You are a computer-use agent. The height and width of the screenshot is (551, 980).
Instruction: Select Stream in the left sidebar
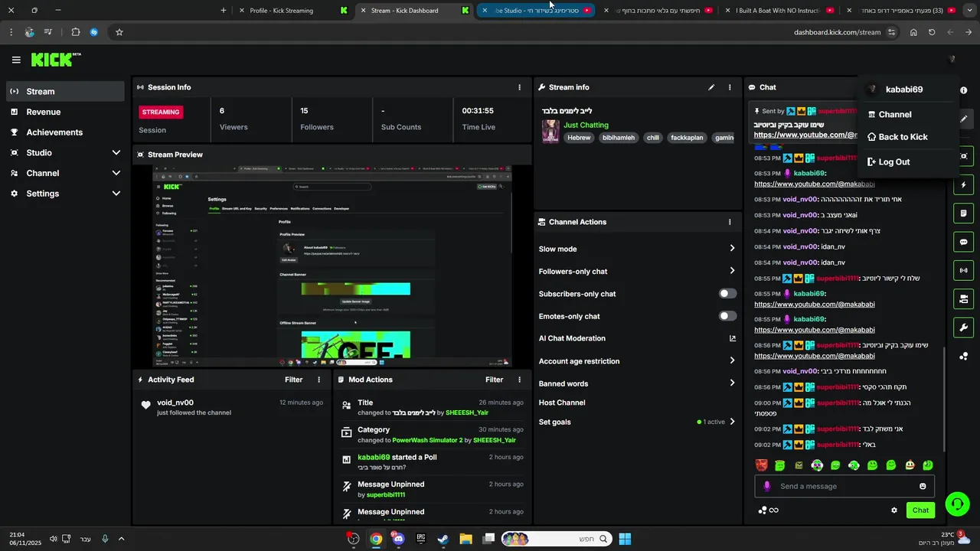pyautogui.click(x=65, y=91)
